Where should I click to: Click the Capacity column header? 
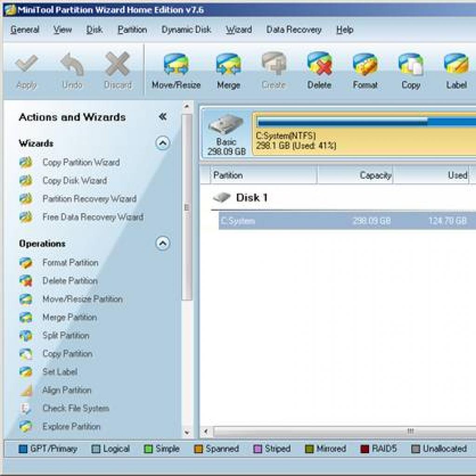click(x=356, y=175)
